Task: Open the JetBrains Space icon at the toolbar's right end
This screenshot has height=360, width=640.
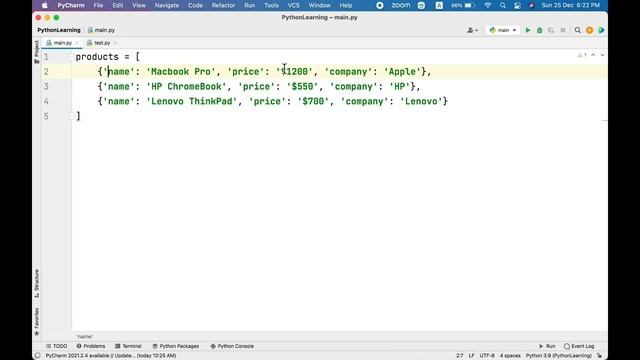Action: tap(601, 30)
